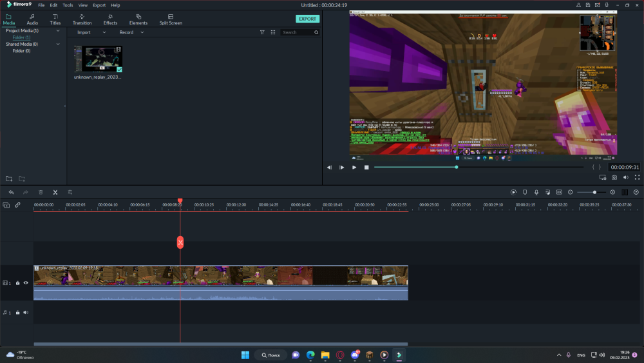Click the add new folder icon
This screenshot has width=644, height=363.
(9, 179)
